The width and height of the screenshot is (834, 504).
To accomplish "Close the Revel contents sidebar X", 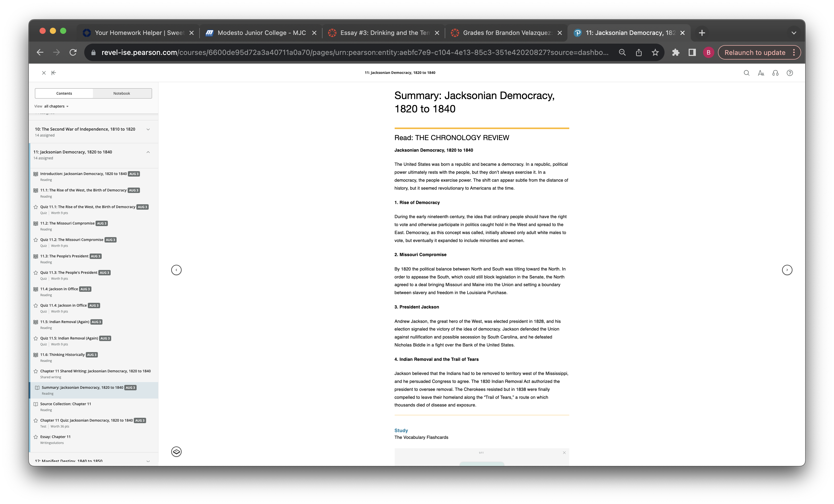I will (x=44, y=73).
